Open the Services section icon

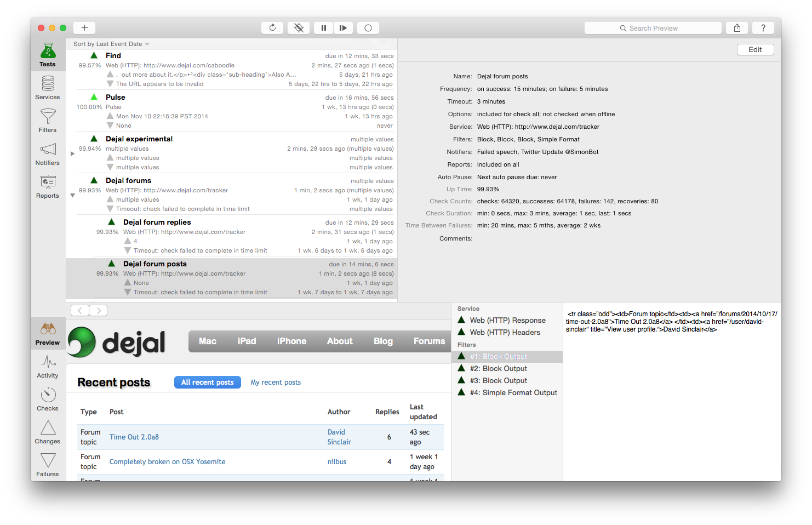(x=48, y=88)
